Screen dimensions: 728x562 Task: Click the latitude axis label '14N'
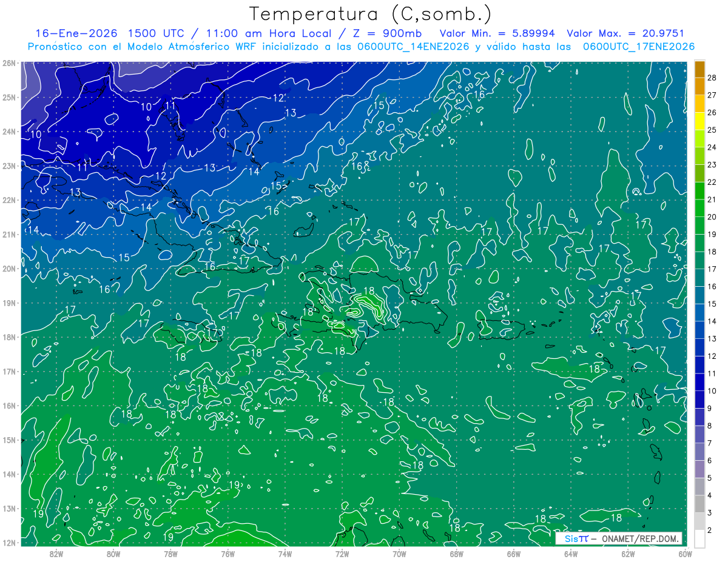pyautogui.click(x=8, y=474)
